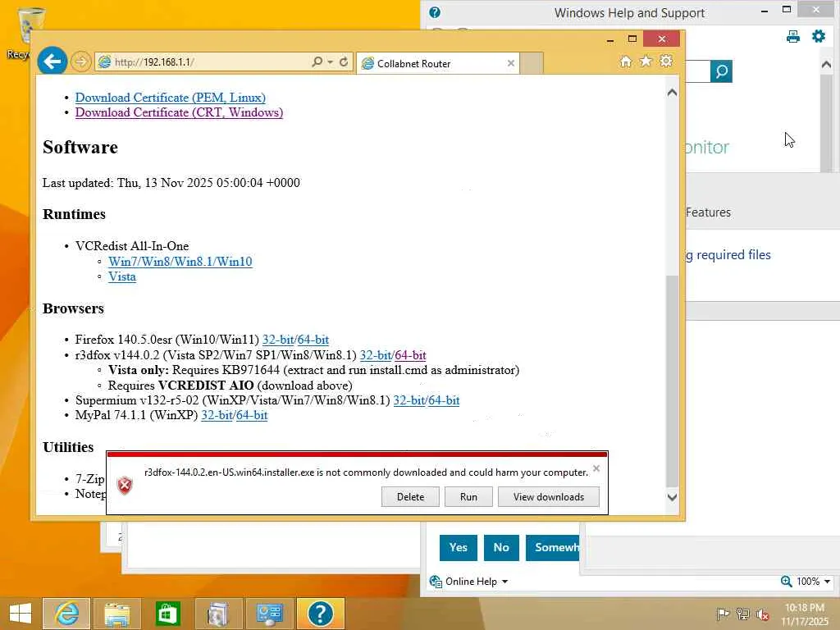Answer No to the help feedback
The image size is (840, 630).
501,547
